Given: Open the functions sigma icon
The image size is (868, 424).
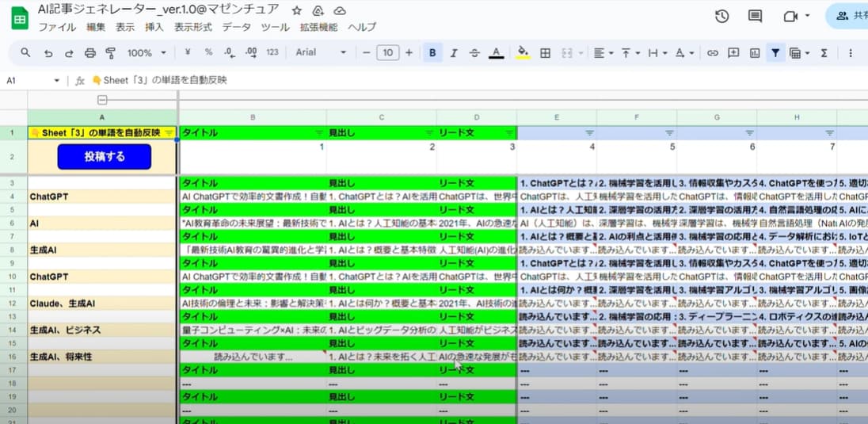Looking at the screenshot, I should coord(824,52).
